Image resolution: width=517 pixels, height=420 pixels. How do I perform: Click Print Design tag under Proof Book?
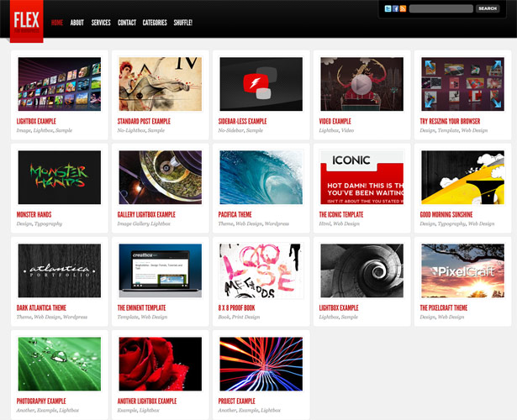pos(245,317)
